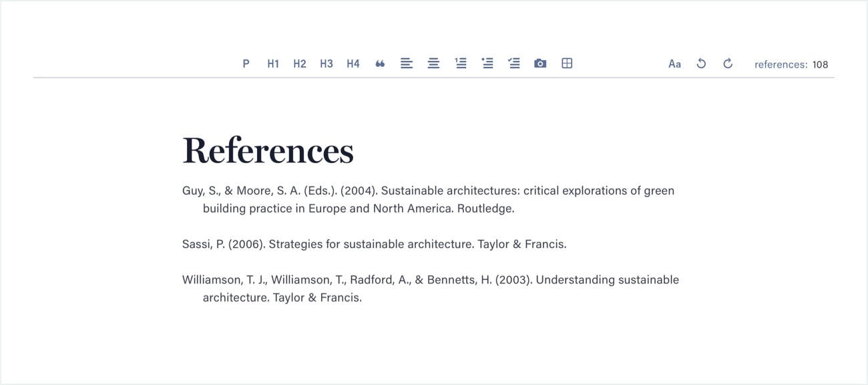
Task: Apply Heading 1 style
Action: [x=273, y=63]
